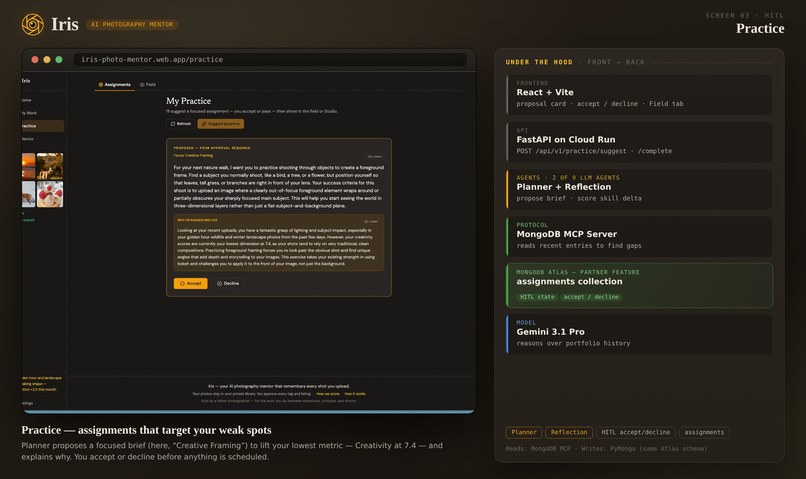Open the snowy animal photo thumbnail
The image size is (806, 479).
click(28, 194)
